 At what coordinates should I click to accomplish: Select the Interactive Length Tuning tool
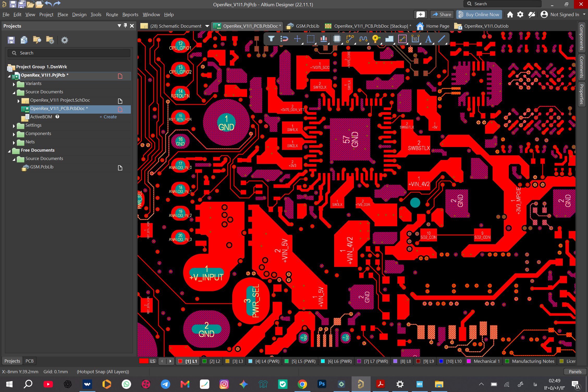point(363,39)
